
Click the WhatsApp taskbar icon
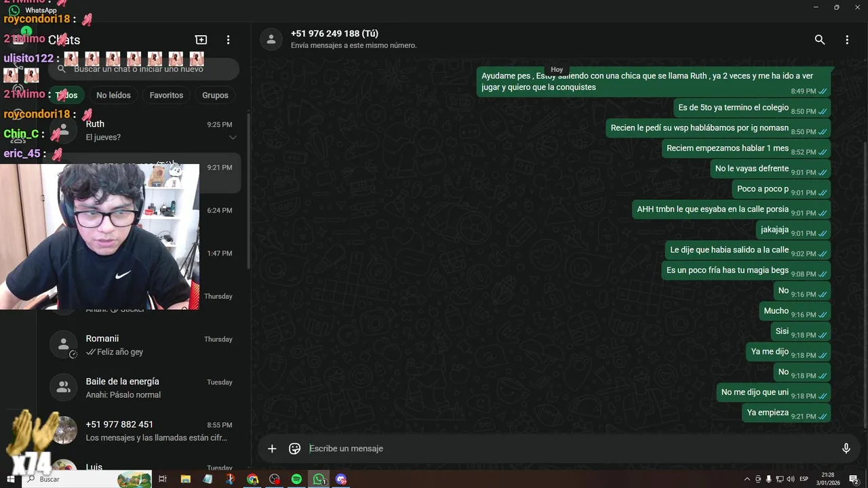[x=319, y=479]
